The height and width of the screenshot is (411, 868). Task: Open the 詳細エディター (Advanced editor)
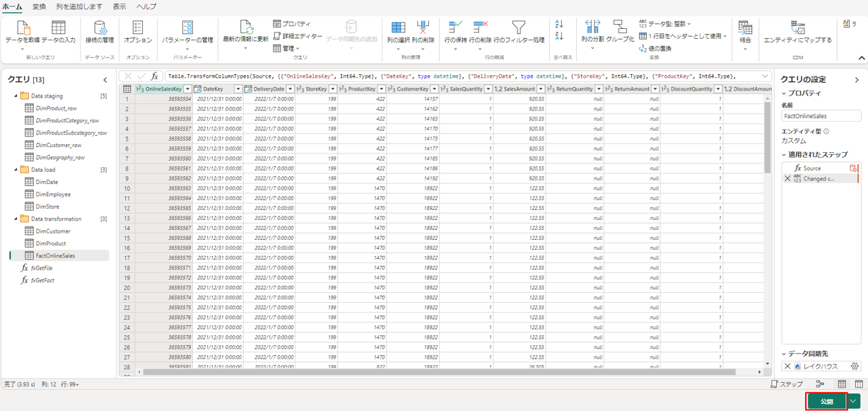tap(298, 36)
